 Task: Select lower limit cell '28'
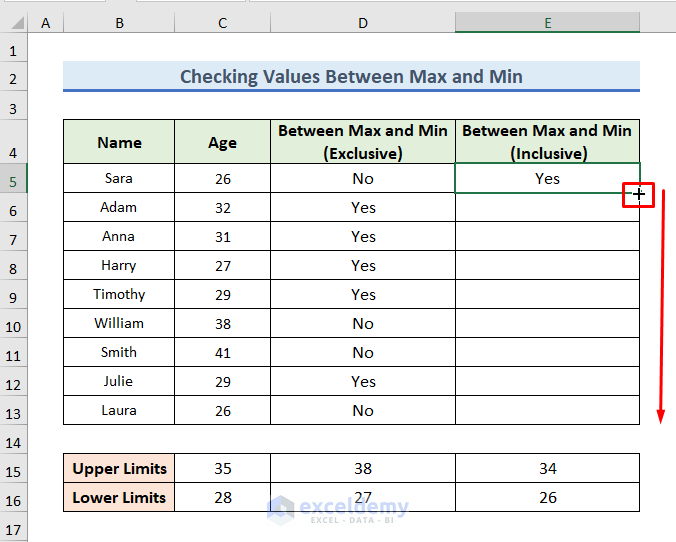click(222, 497)
